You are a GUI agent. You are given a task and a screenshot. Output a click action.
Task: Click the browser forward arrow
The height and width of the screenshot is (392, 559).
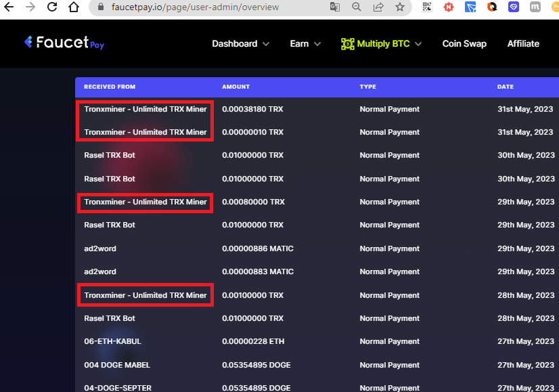click(30, 7)
